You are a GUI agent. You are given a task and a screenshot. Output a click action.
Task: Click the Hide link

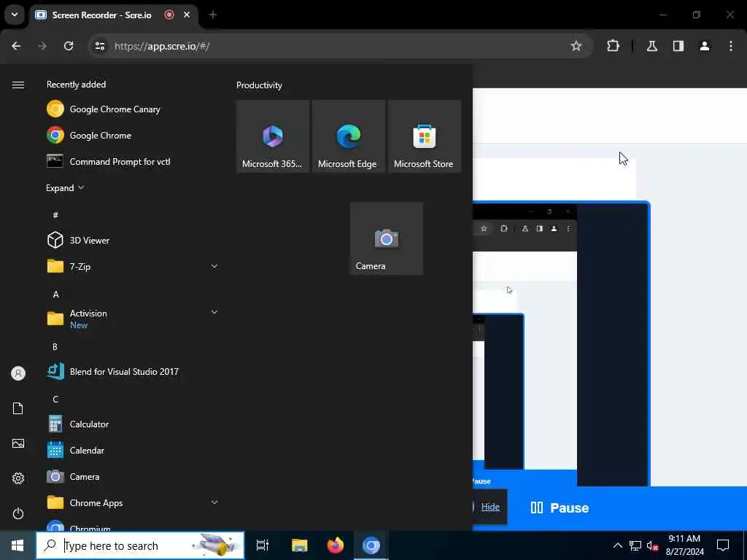click(490, 507)
